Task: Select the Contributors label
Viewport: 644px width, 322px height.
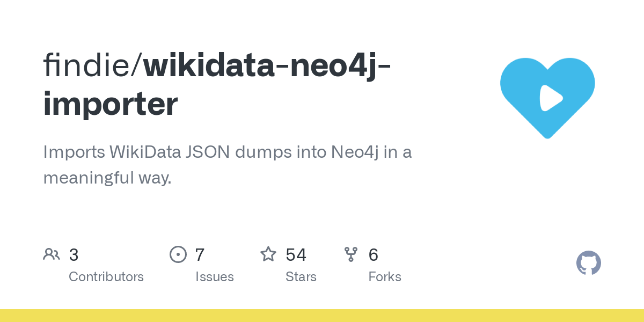Action: 106,277
